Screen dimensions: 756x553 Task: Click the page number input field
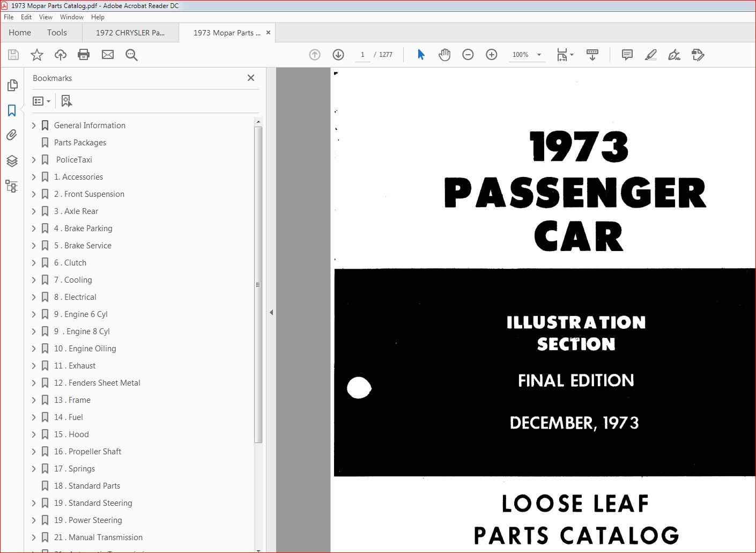pyautogui.click(x=362, y=55)
